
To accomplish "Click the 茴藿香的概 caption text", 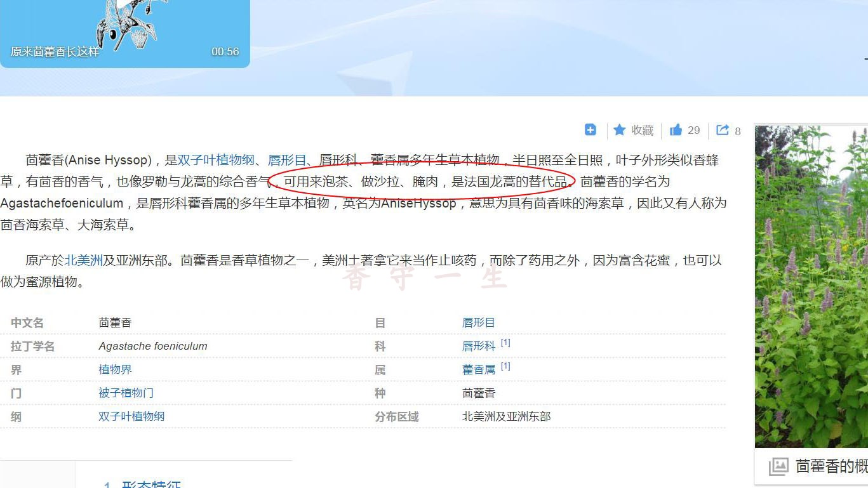I will [x=831, y=466].
